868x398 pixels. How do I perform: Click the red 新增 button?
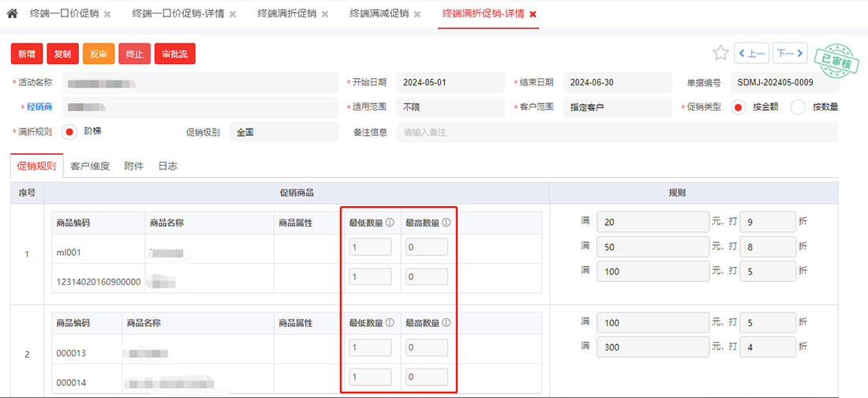(27, 54)
